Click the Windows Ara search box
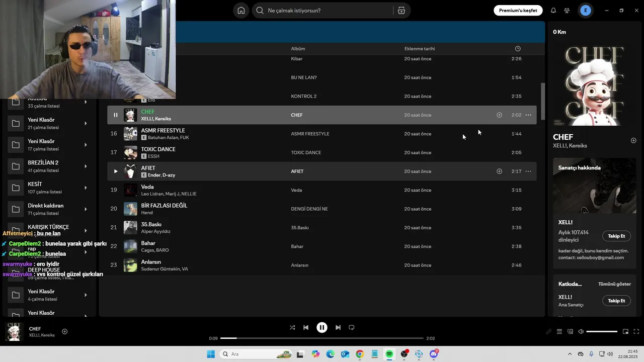This screenshot has width=644, height=362. click(x=256, y=354)
